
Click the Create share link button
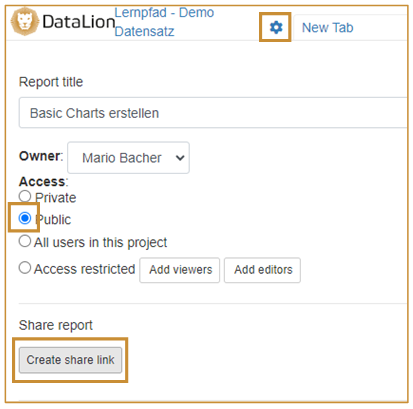pyautogui.click(x=70, y=360)
